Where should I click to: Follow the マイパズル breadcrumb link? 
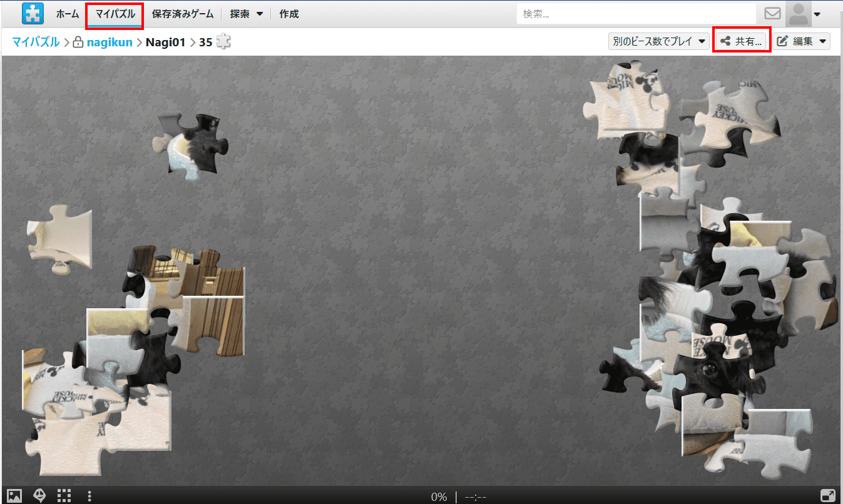pos(36,42)
